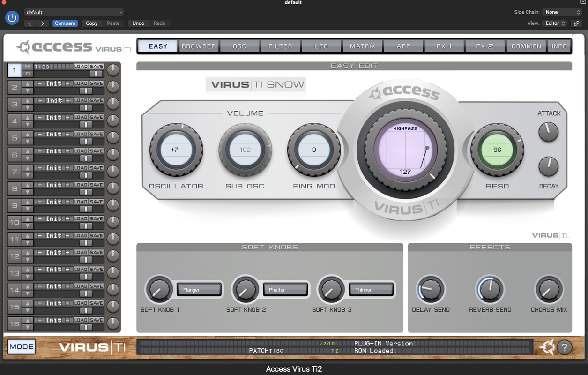The image size is (588, 375).
Task: Select part 14 number button
Action: point(15,290)
